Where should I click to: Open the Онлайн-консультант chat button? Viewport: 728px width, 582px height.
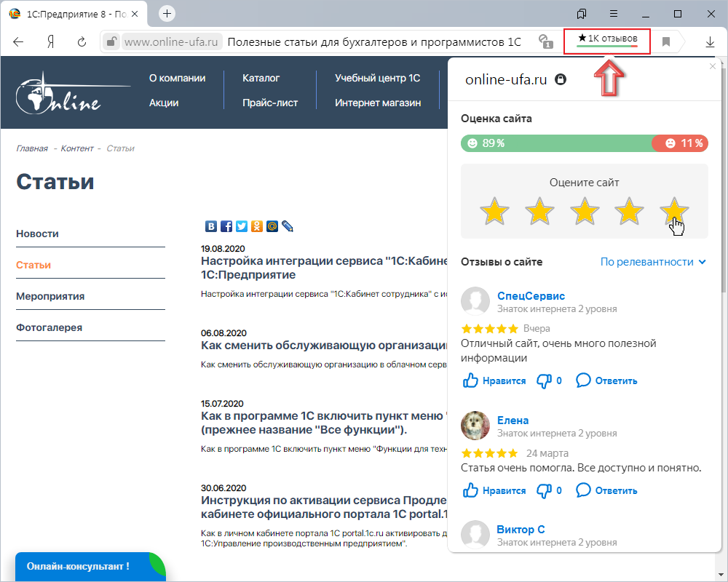tap(90, 566)
